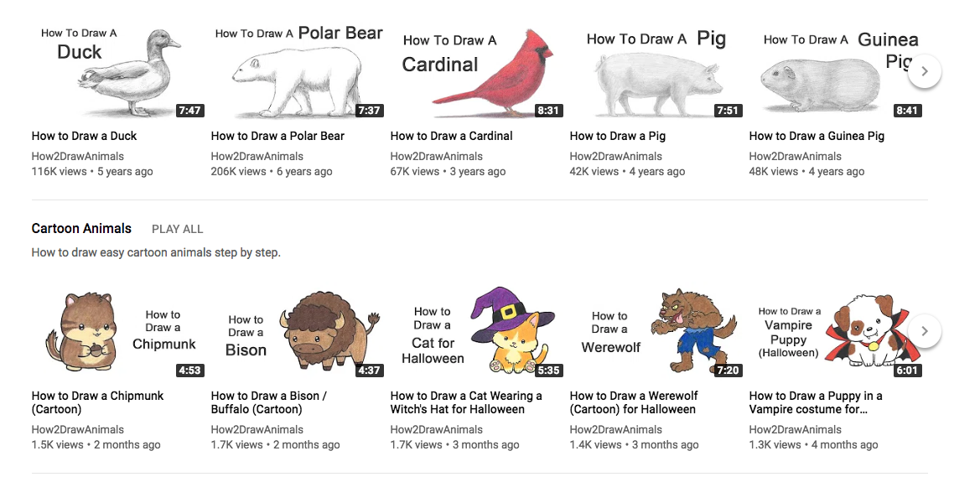Screen dimensions: 980x477
Task: Click next arrow on Cartoon Animals row
Action: click(924, 331)
